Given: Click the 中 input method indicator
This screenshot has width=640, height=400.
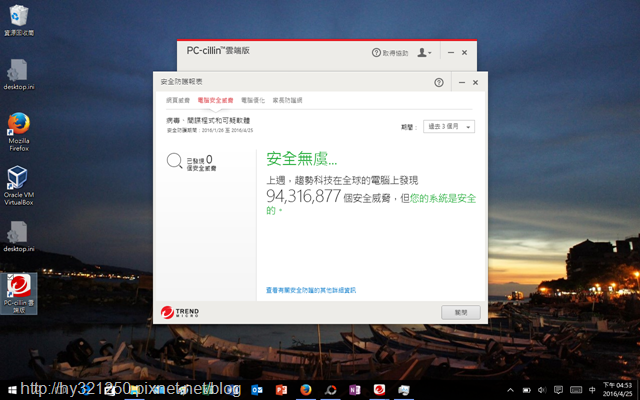Looking at the screenshot, I should (592, 390).
